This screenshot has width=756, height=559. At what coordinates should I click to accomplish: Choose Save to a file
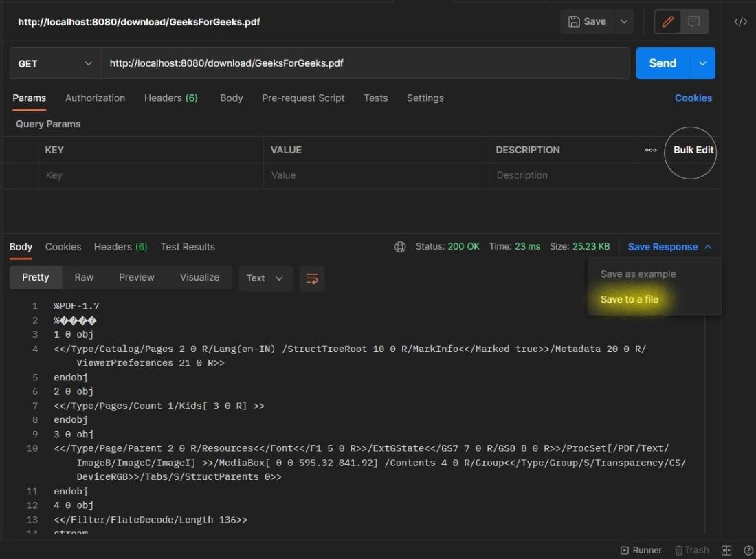pyautogui.click(x=629, y=300)
